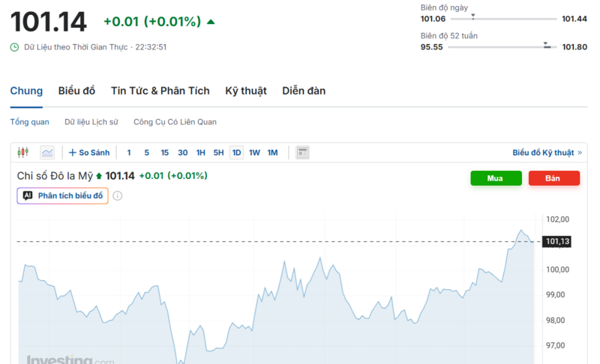This screenshot has height=364, width=600.
Task: Click the 100,00 axis label
Action: 557,270
